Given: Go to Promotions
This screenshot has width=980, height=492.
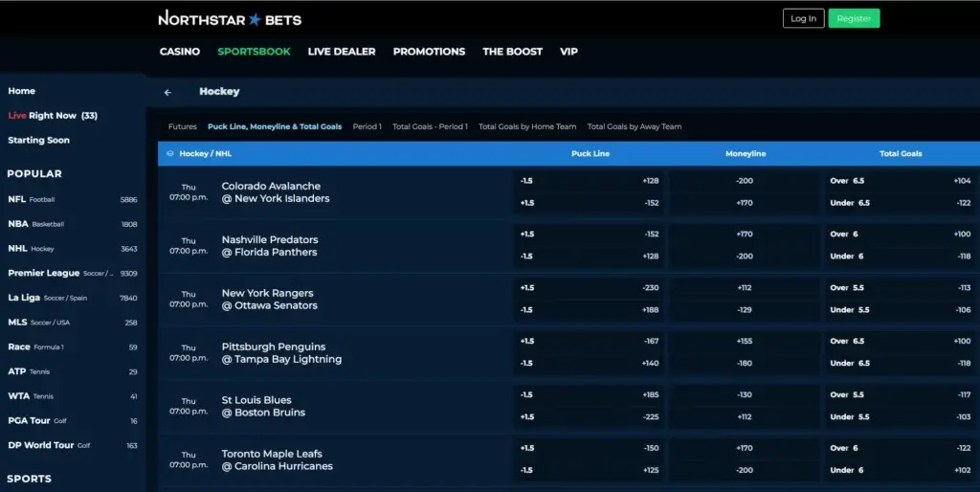Looking at the screenshot, I should click(429, 52).
